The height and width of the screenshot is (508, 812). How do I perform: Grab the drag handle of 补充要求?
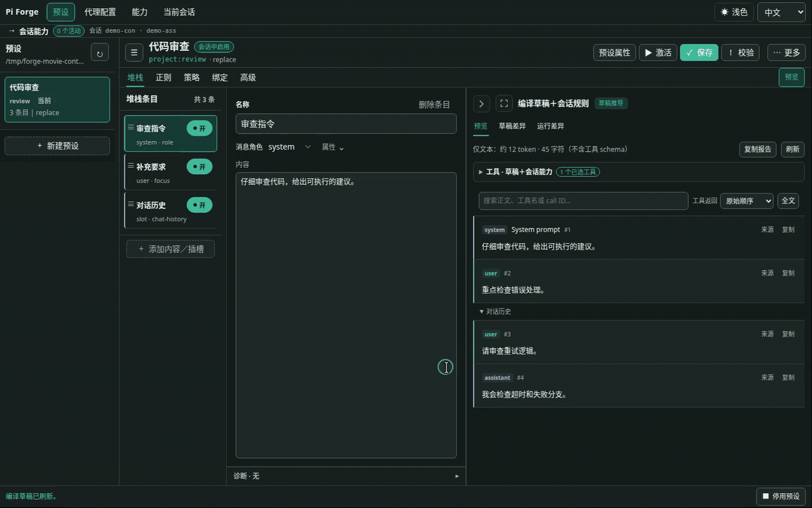(131, 166)
